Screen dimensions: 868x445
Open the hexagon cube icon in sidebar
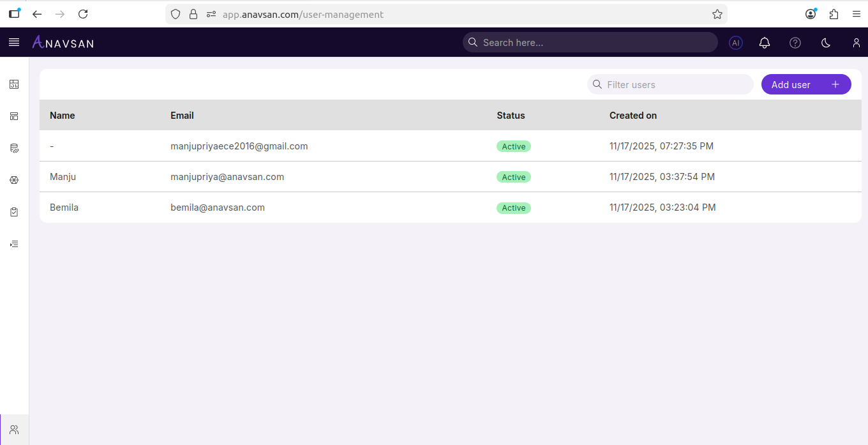pyautogui.click(x=14, y=180)
